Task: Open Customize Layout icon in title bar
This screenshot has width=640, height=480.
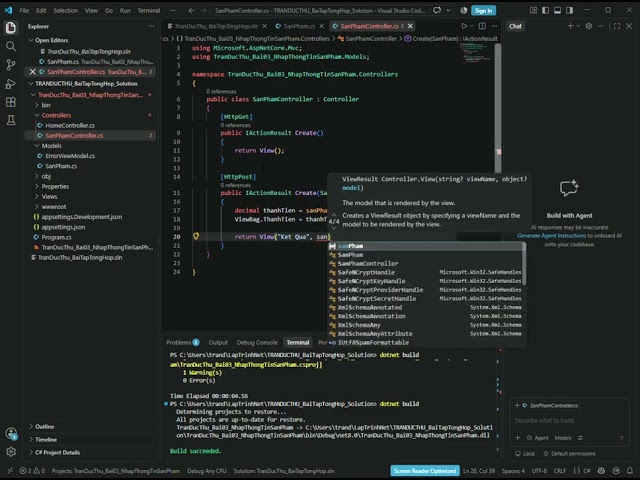Action: (533, 11)
